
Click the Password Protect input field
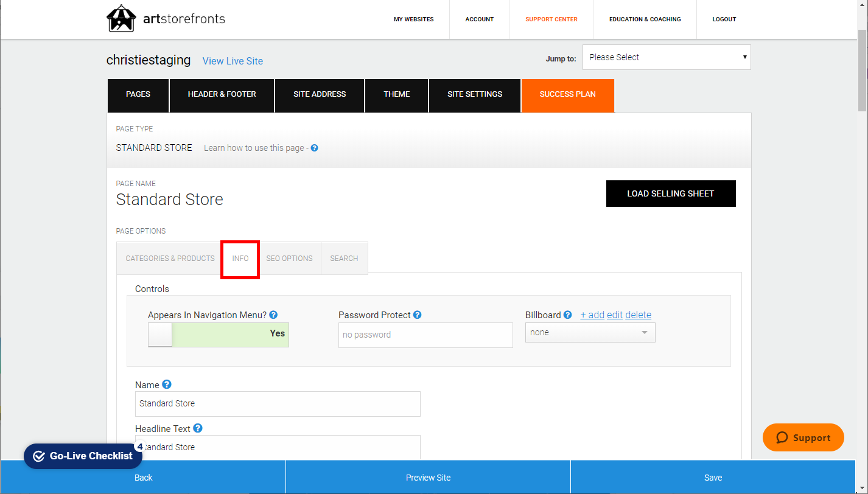(425, 335)
